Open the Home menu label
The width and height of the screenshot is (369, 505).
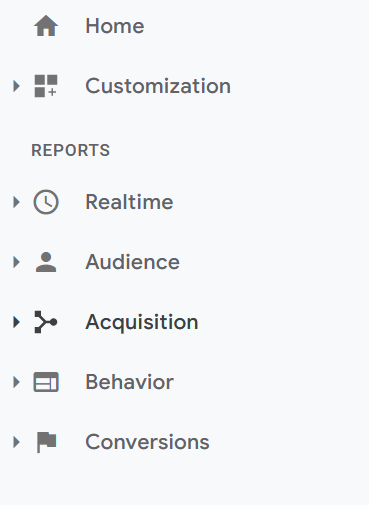[115, 26]
